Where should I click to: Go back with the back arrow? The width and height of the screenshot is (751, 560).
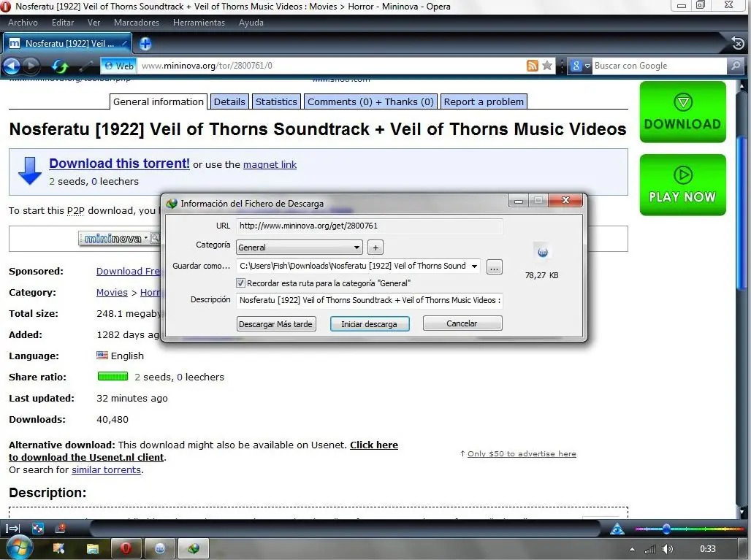click(x=12, y=66)
